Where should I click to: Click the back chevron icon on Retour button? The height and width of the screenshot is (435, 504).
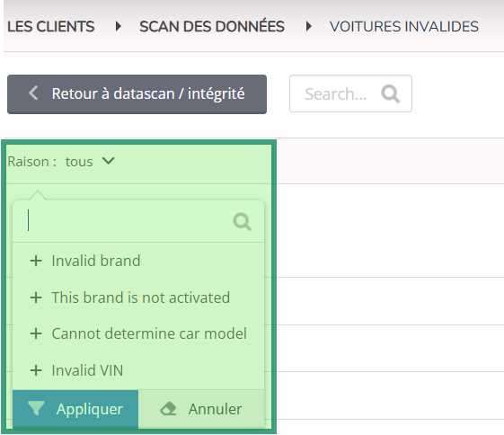point(33,93)
